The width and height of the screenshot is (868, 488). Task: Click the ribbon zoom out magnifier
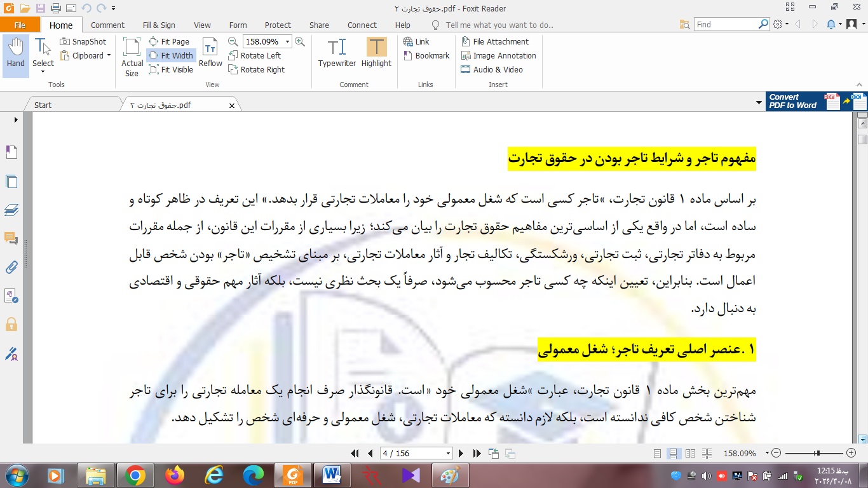(233, 42)
